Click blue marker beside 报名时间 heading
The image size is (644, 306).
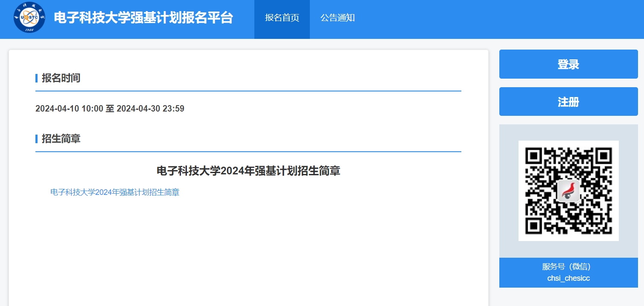click(x=37, y=78)
